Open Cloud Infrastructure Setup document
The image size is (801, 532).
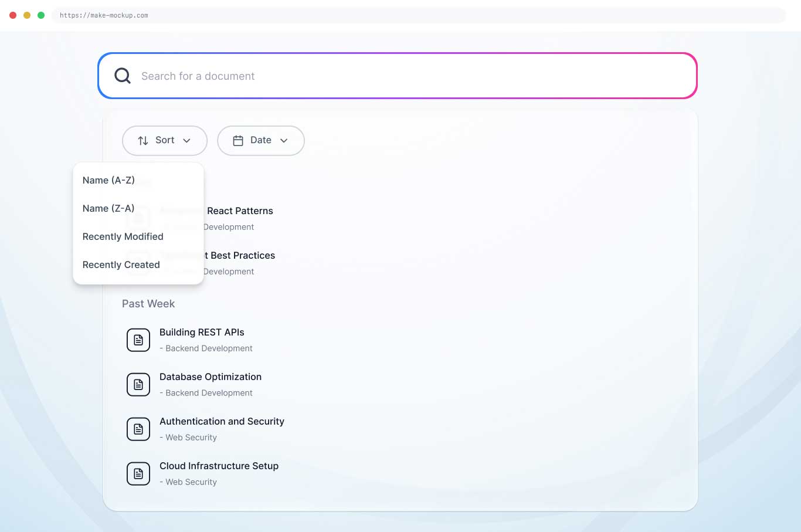pyautogui.click(x=219, y=466)
